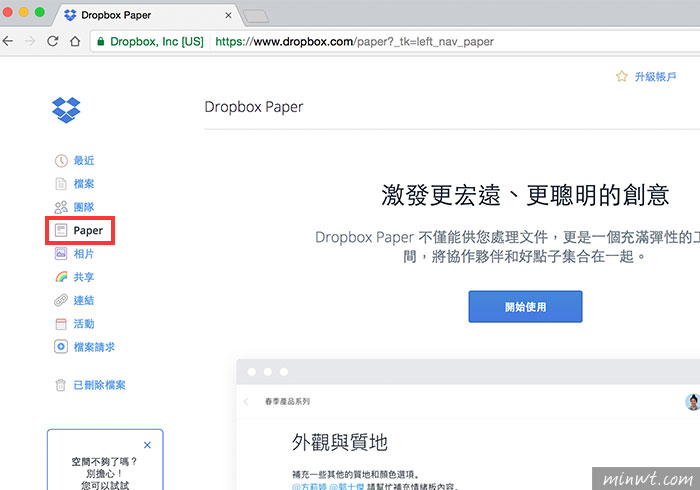Click the trash can icon beside 已刪除檔案
The height and width of the screenshot is (490, 700).
60,385
